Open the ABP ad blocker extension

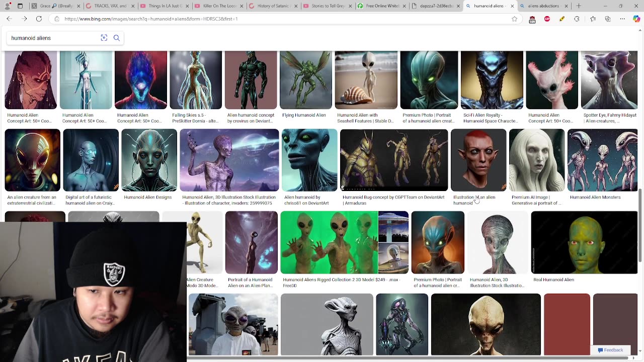547,19
